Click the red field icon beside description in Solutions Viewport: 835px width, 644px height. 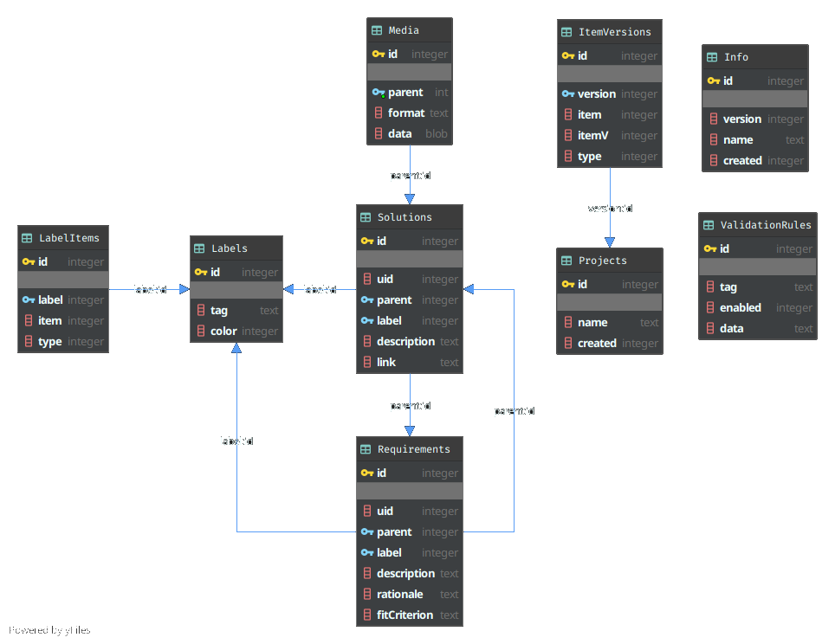366,341
